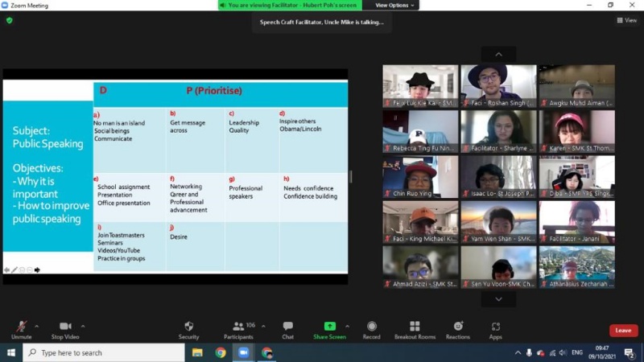Click the Zoom icon in taskbar

[x=244, y=352]
